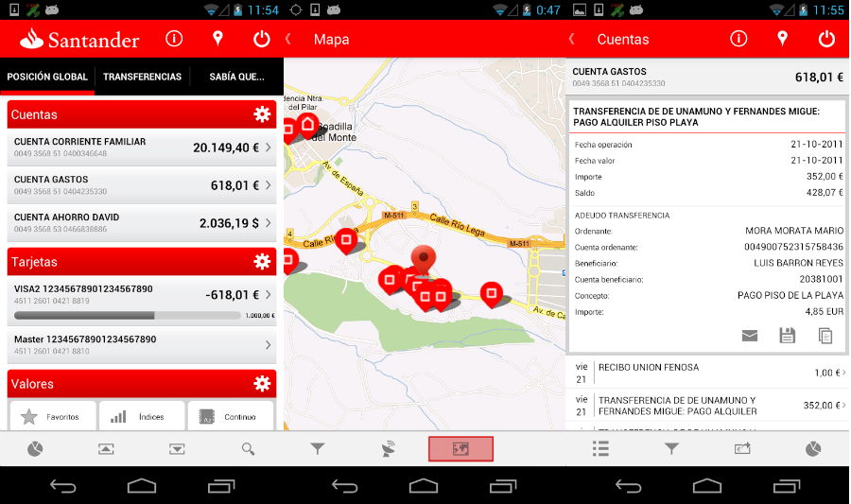
Task: Open settings gear in Valores header
Action: [x=262, y=384]
